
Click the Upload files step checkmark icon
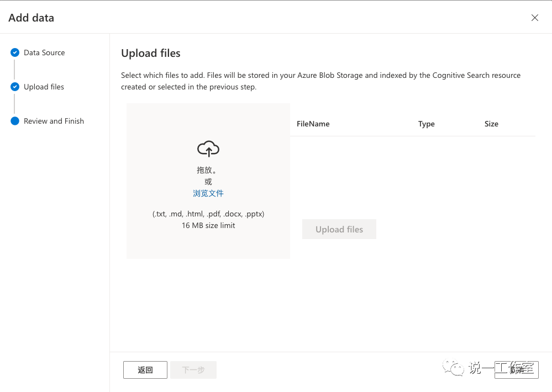[x=15, y=87]
